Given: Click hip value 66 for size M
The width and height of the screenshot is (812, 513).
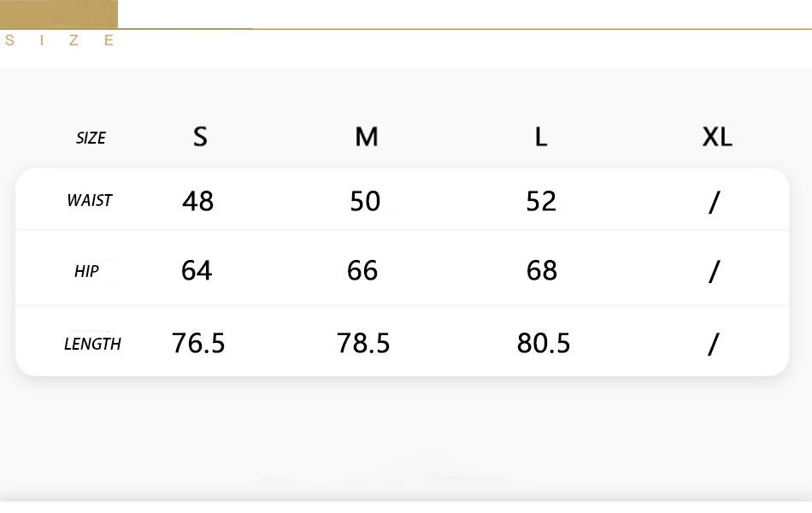Looking at the screenshot, I should (x=362, y=270).
